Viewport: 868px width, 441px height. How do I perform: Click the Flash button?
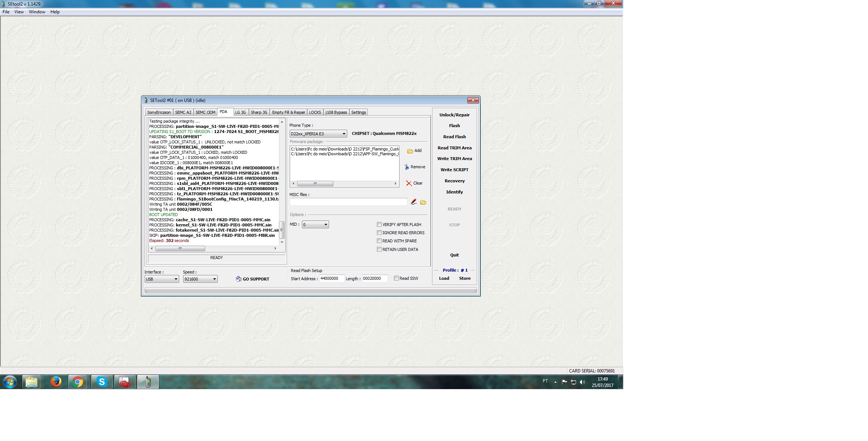coord(454,126)
